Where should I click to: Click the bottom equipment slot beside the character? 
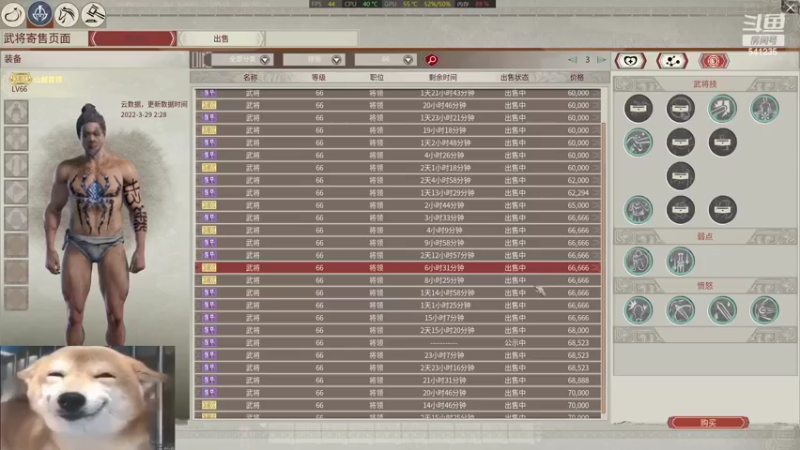click(16, 298)
